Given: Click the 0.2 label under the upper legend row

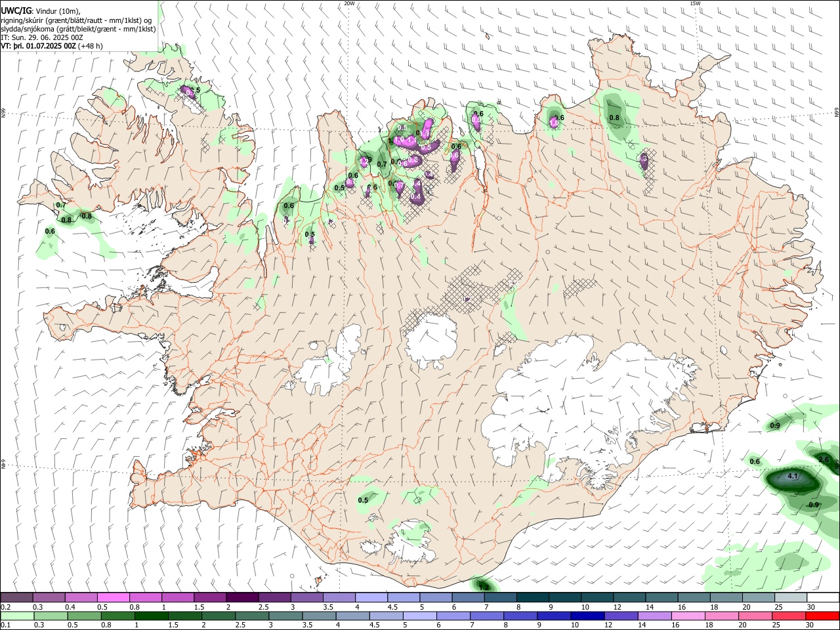Looking at the screenshot, I should coord(6,607).
